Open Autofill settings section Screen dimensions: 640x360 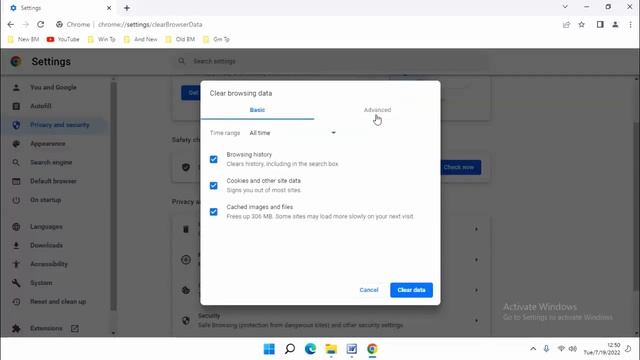pyautogui.click(x=41, y=106)
